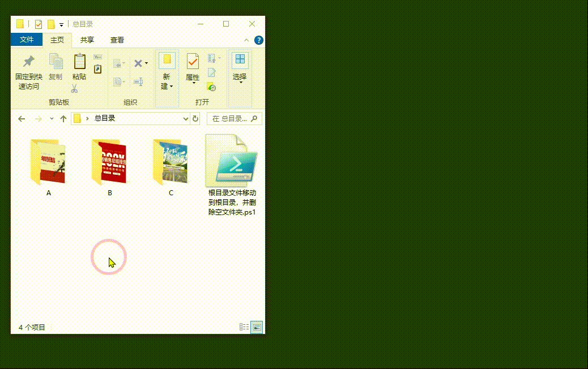Viewport: 588px width, 369px height.
Task: Open the File (文件) menu tab
Action: pyautogui.click(x=27, y=40)
